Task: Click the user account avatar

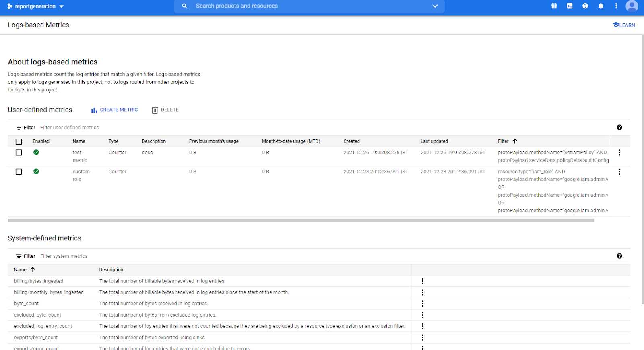Action: click(632, 6)
